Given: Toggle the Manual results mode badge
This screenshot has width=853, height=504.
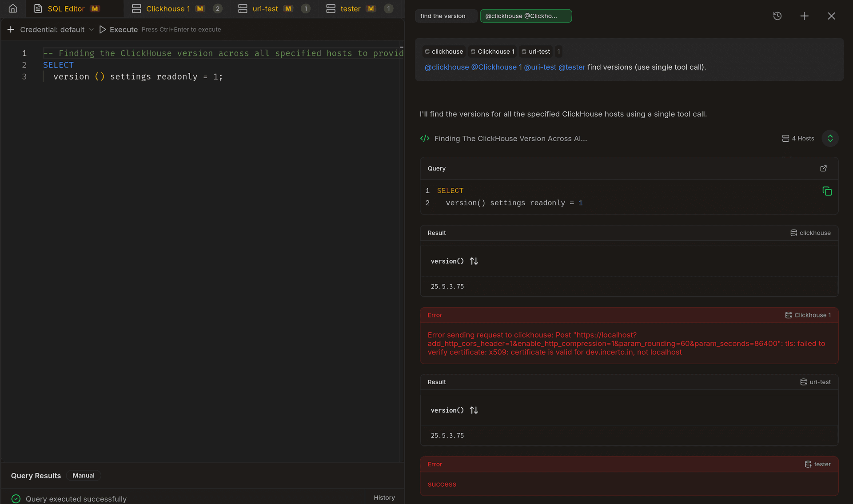Looking at the screenshot, I should [84, 476].
